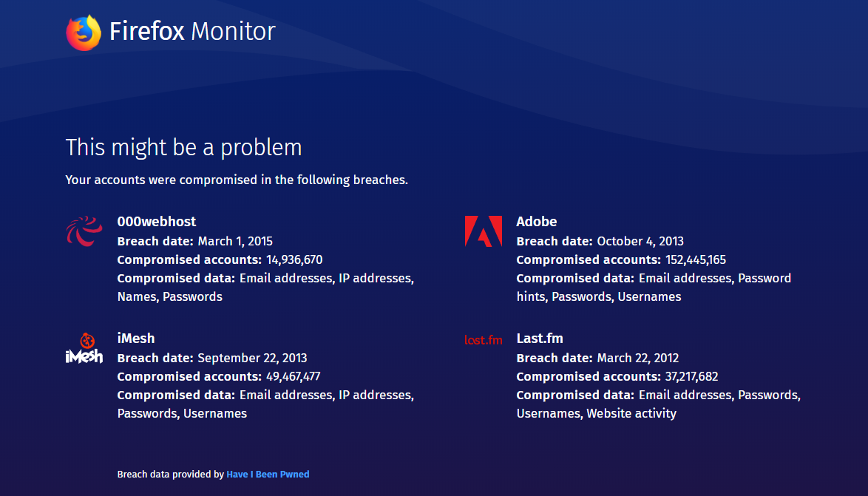
Task: Select the iMesh breach heading
Action: point(136,339)
